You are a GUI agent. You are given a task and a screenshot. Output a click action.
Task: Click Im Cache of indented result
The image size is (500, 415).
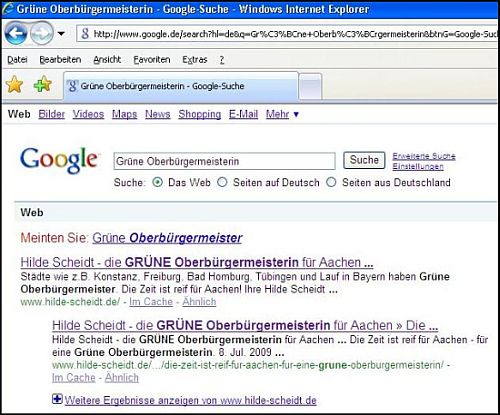tap(74, 378)
